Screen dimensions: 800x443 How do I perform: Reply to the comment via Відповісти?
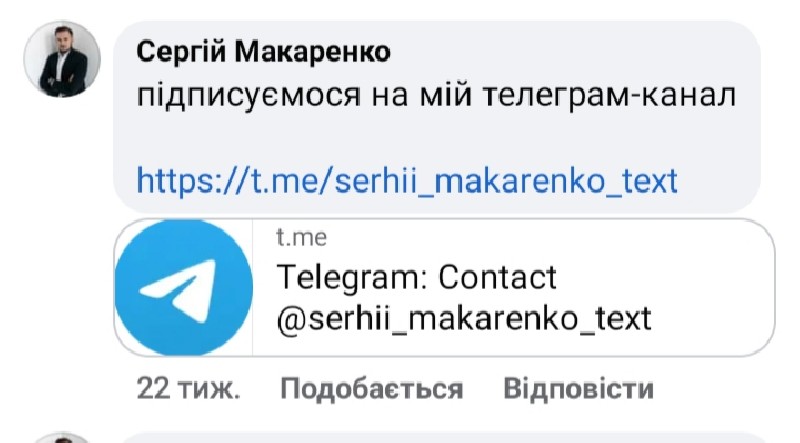[x=578, y=388]
